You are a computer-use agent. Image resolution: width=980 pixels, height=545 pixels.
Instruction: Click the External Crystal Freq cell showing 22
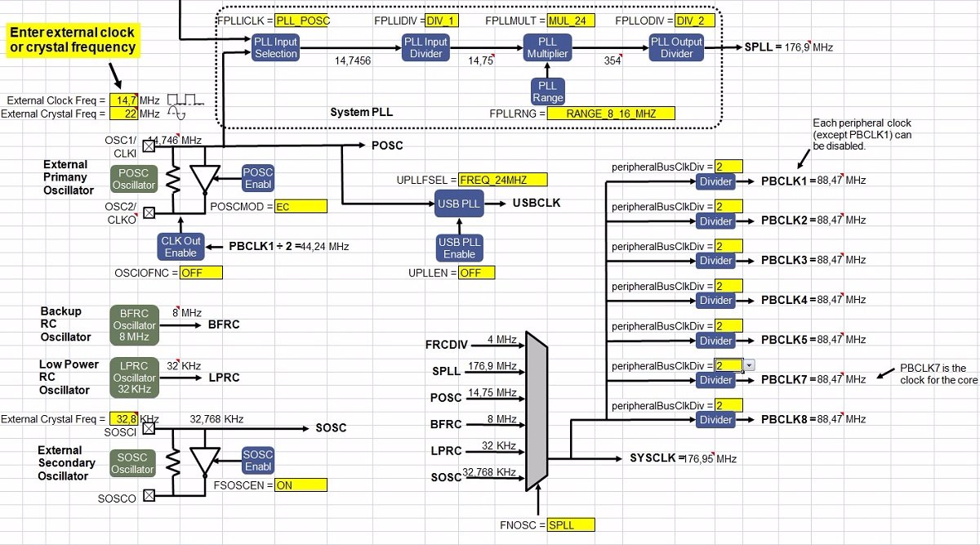[123, 114]
